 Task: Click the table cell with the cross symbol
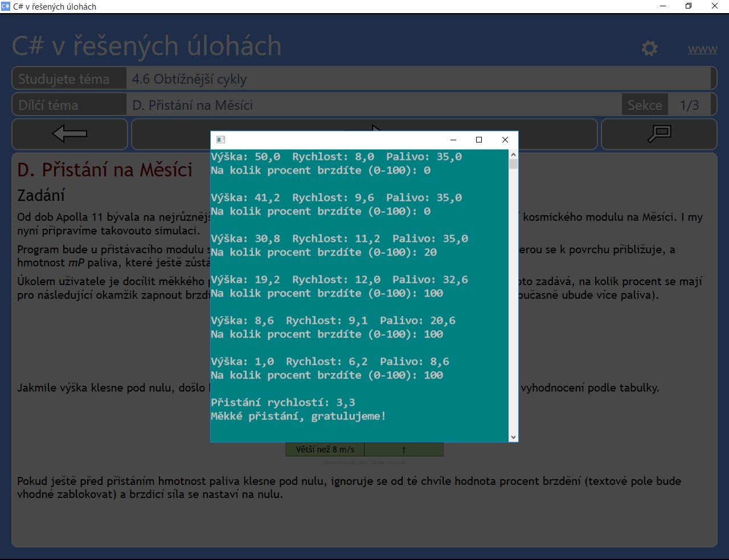(x=404, y=450)
